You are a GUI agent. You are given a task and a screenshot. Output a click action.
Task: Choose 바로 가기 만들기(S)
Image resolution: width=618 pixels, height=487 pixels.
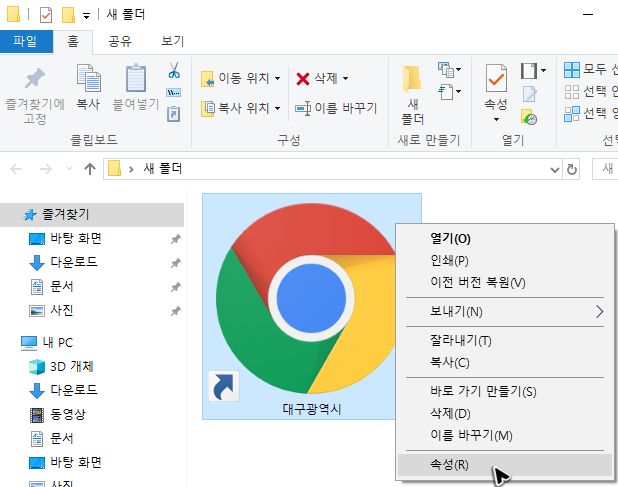[505, 392]
